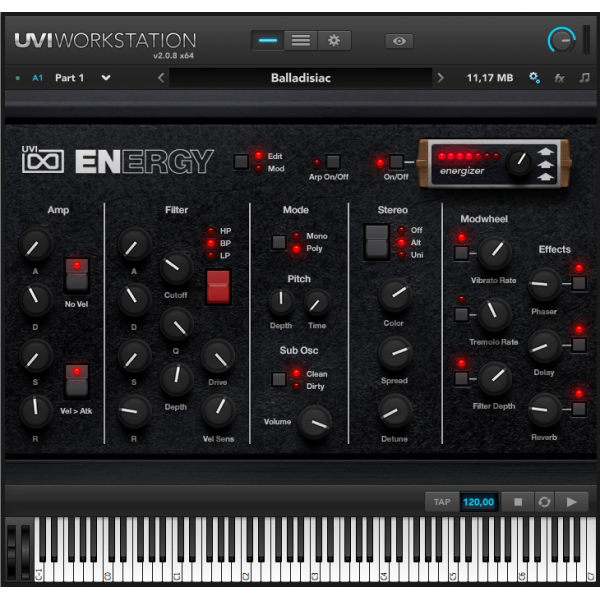Click the Vibrato Rate knob

pos(494,253)
